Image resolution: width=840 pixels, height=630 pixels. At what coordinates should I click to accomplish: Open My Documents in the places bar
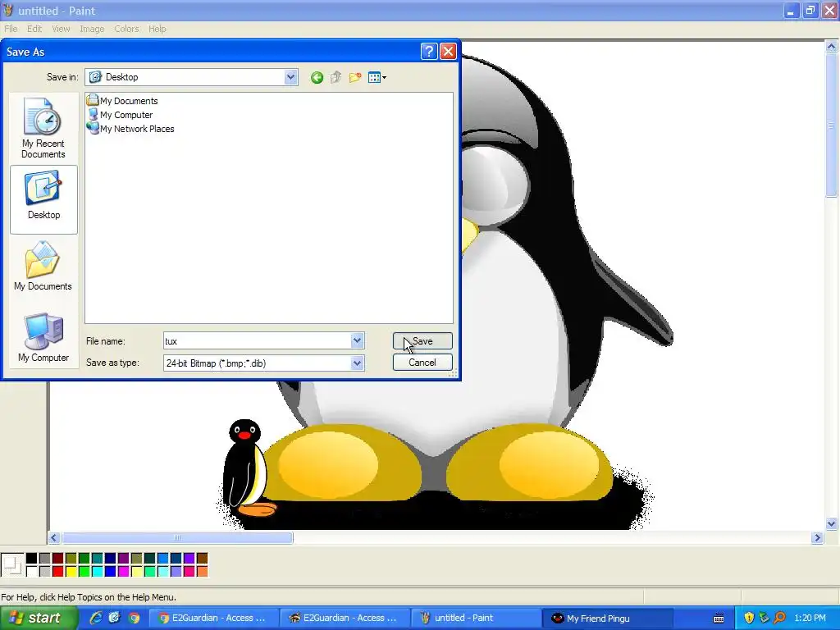(x=43, y=267)
